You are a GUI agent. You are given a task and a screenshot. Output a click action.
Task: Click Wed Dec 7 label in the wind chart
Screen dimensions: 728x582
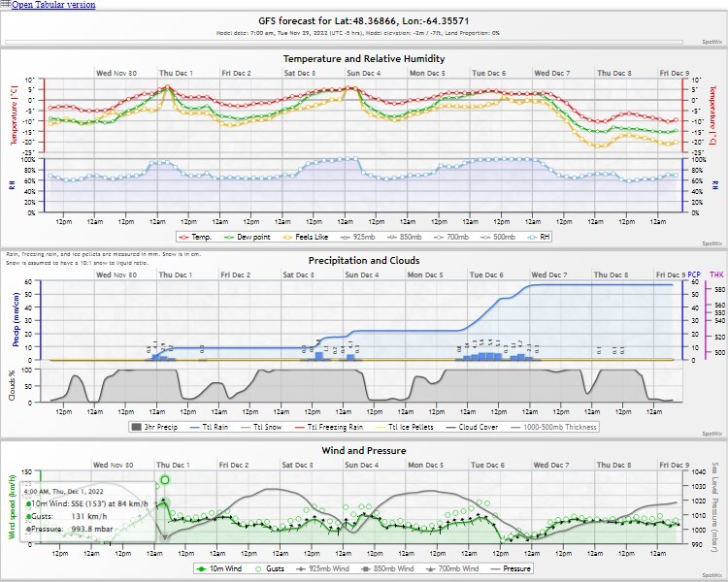(x=550, y=465)
